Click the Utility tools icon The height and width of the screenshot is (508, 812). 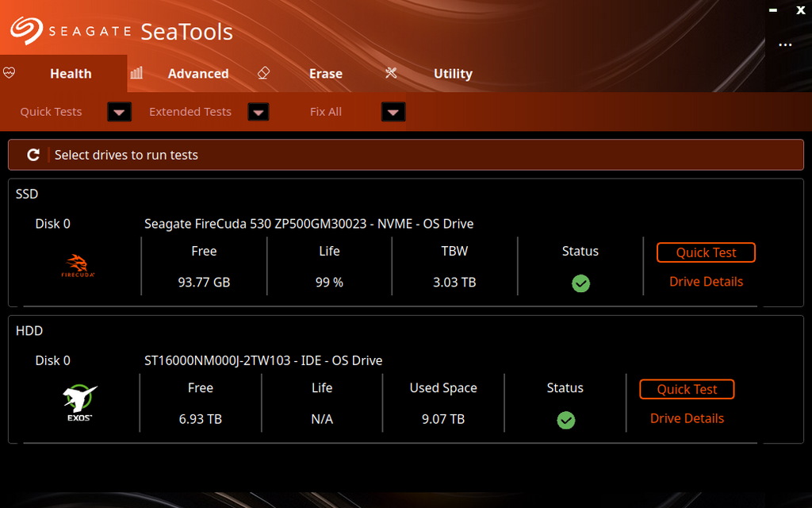click(x=391, y=73)
